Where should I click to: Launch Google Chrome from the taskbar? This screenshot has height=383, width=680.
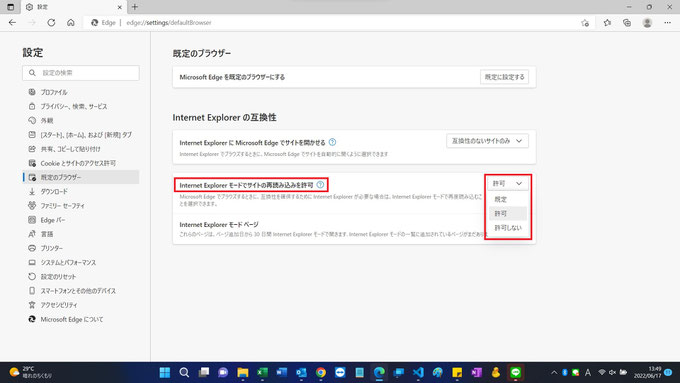[x=320, y=372]
